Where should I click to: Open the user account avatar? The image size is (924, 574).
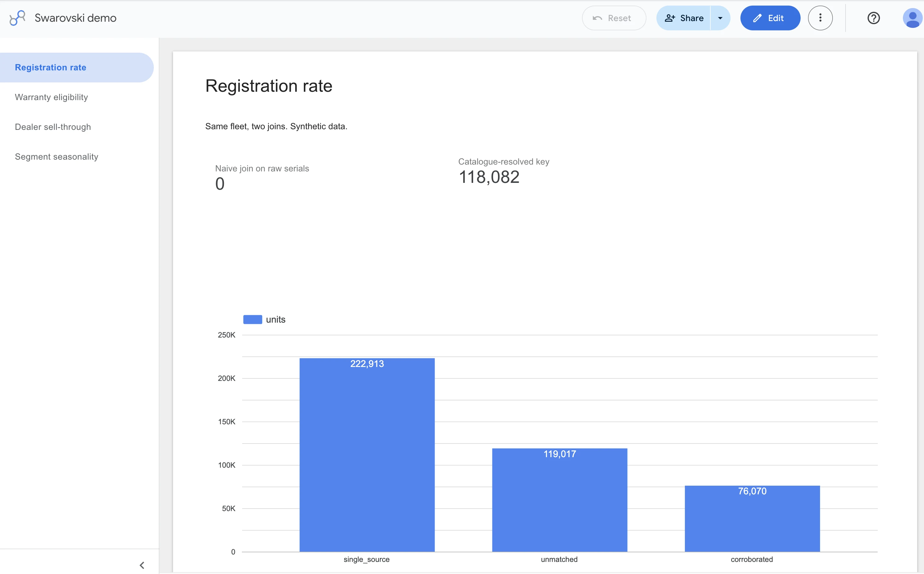(912, 18)
